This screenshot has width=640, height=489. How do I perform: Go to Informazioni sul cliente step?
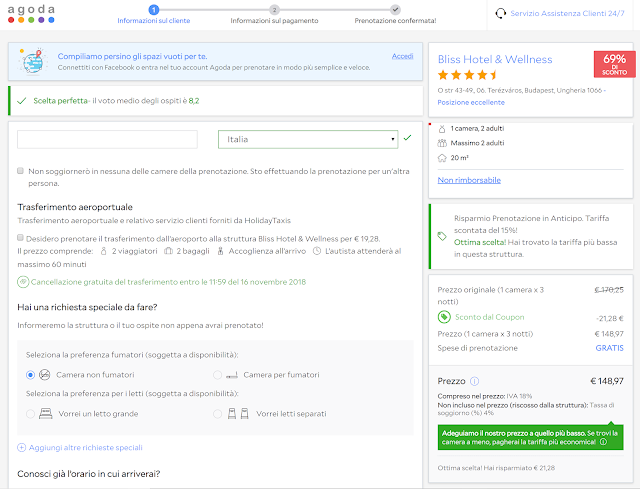153,21
